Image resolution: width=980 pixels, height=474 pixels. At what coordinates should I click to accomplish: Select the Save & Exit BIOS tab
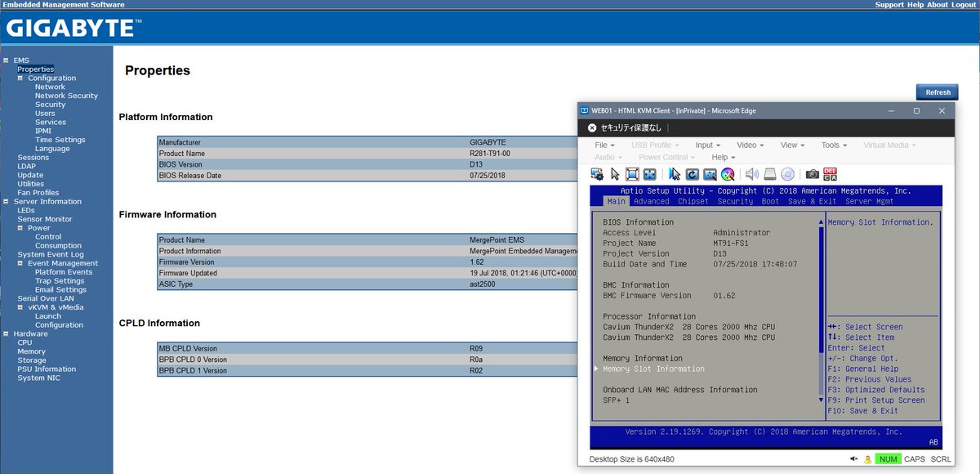point(812,201)
